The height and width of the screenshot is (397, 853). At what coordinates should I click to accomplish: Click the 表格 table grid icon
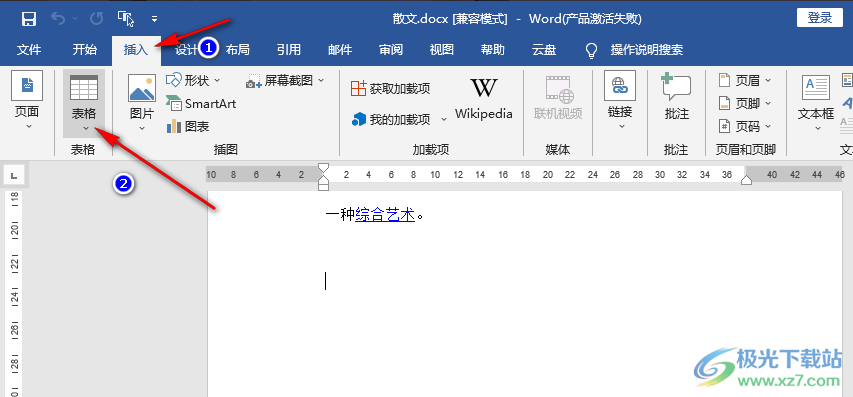click(84, 87)
